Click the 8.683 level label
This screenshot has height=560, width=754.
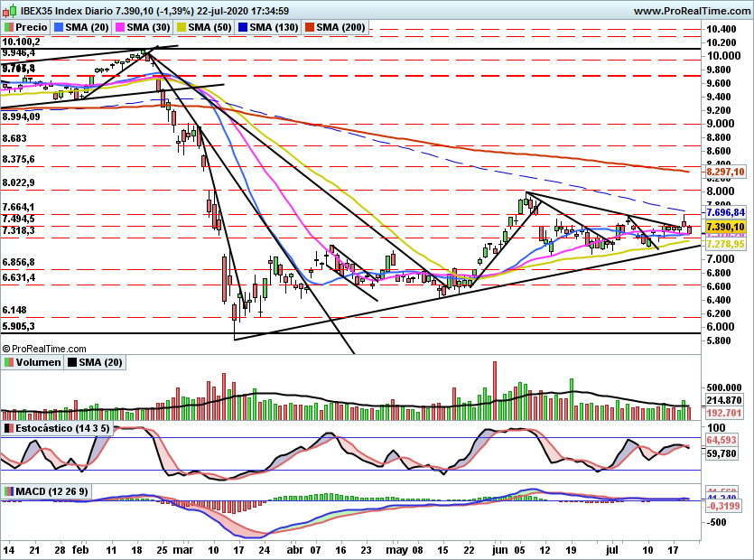tap(14, 138)
